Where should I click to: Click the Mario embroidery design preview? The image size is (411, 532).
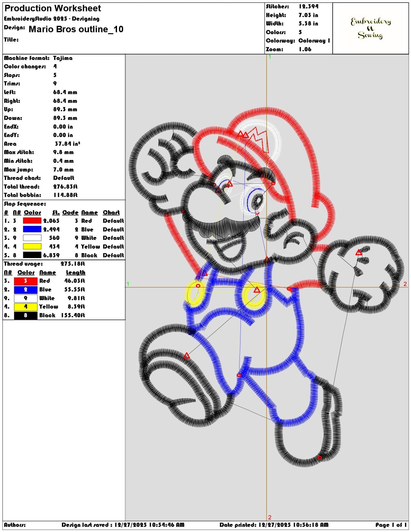[267, 287]
